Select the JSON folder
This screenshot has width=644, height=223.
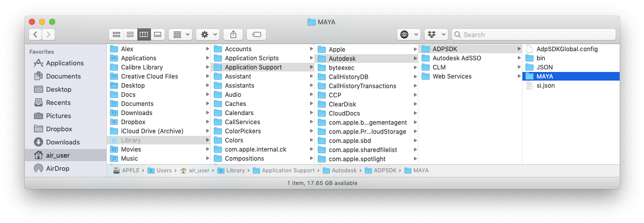[x=571, y=67]
